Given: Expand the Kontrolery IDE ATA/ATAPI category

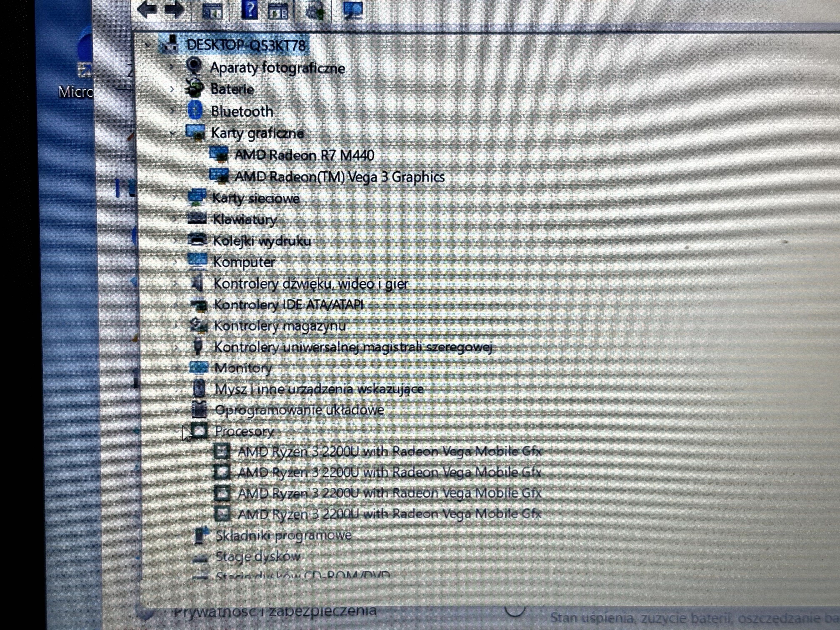Looking at the screenshot, I should click(176, 305).
